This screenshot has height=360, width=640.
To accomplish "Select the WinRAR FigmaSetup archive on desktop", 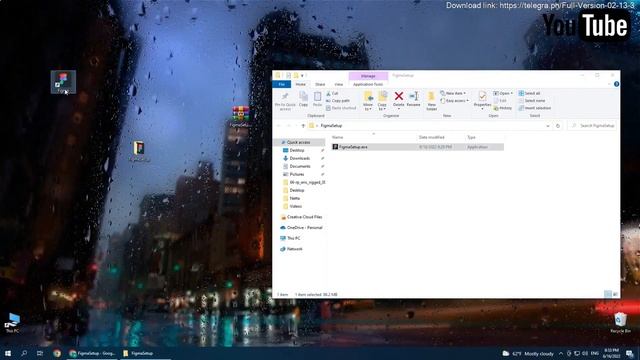I will pyautogui.click(x=241, y=116).
